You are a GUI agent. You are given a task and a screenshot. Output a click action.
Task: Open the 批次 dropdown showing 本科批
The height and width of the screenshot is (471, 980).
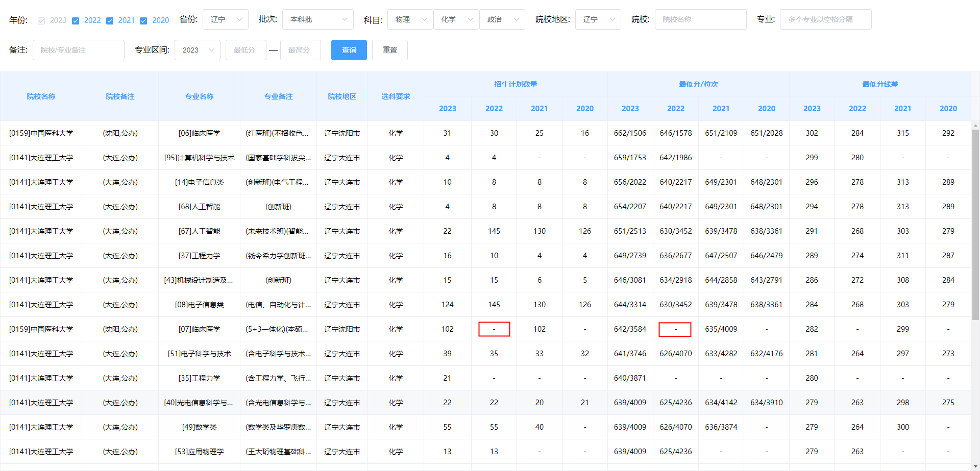click(317, 19)
